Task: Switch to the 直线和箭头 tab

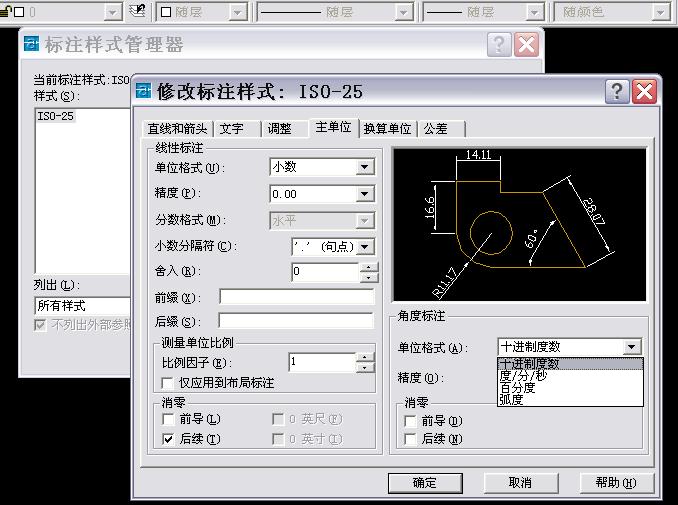Action: point(177,128)
